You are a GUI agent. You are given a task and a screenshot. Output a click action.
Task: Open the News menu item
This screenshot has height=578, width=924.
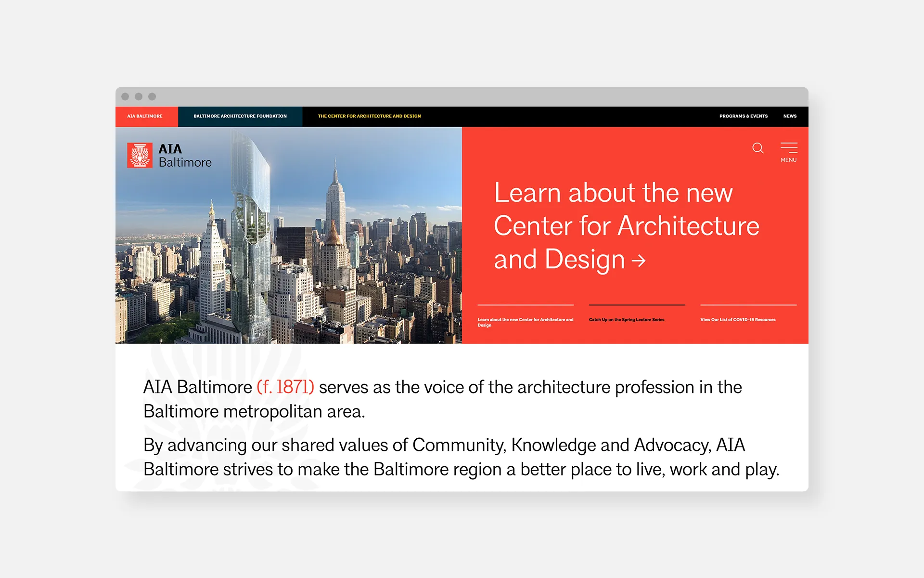pos(790,116)
